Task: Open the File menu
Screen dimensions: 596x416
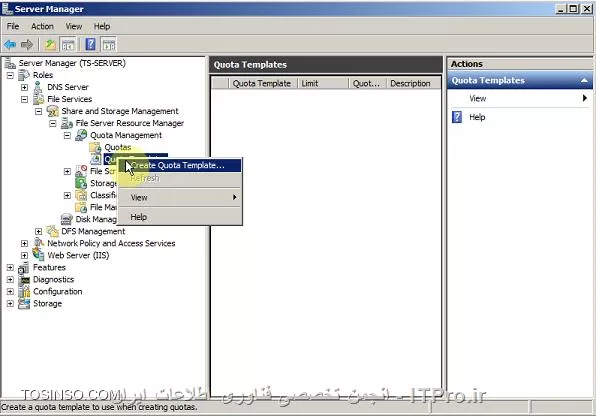Action: (x=13, y=26)
